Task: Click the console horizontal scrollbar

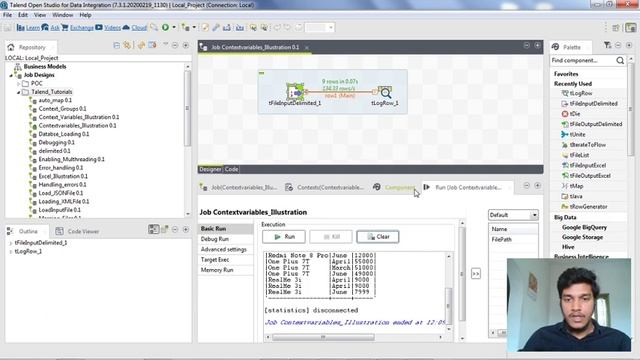Action: pyautogui.click(x=323, y=337)
